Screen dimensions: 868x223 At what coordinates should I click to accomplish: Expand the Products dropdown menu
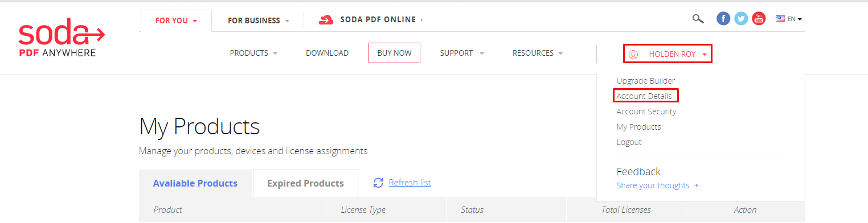(253, 53)
